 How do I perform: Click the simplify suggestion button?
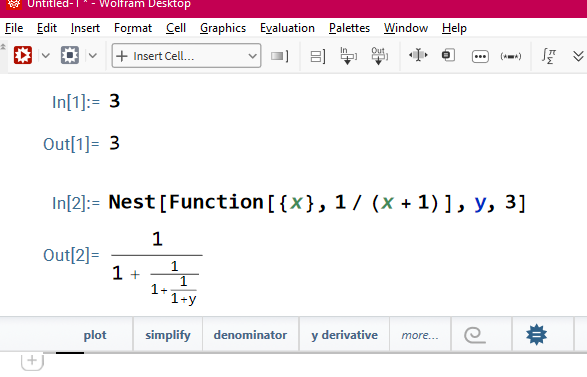(168, 335)
